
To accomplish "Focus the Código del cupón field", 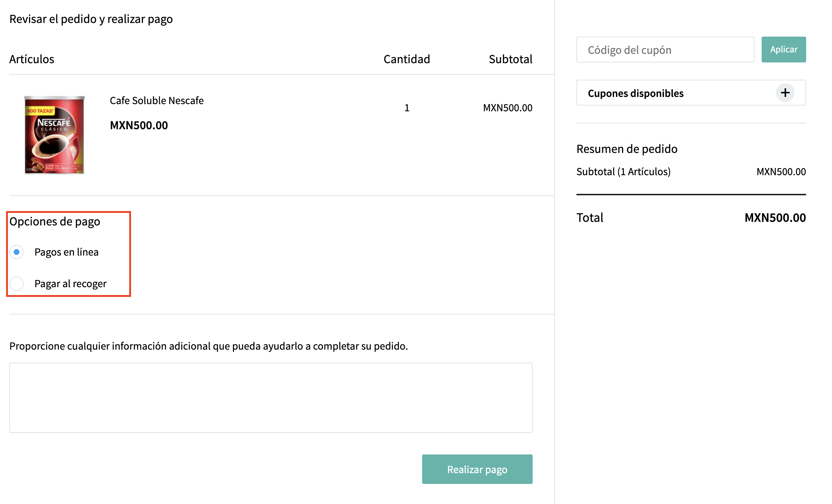I will point(665,50).
